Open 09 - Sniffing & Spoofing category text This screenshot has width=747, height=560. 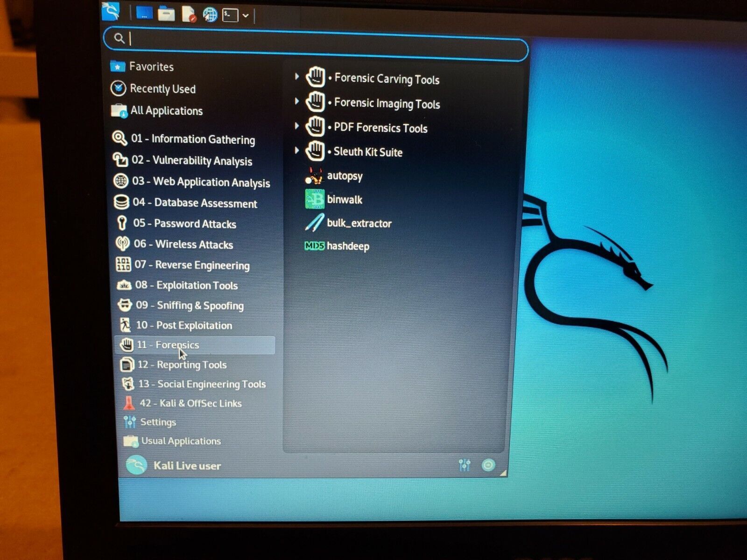[190, 305]
